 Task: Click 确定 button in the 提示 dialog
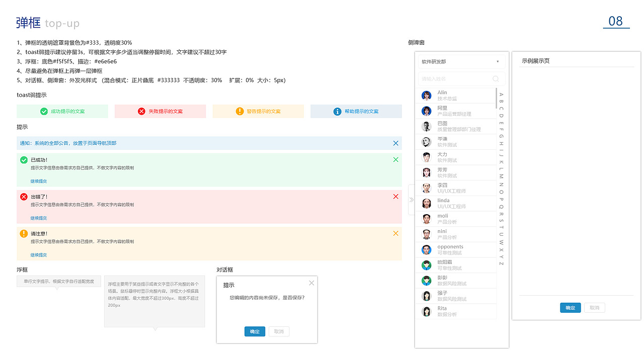point(255,332)
